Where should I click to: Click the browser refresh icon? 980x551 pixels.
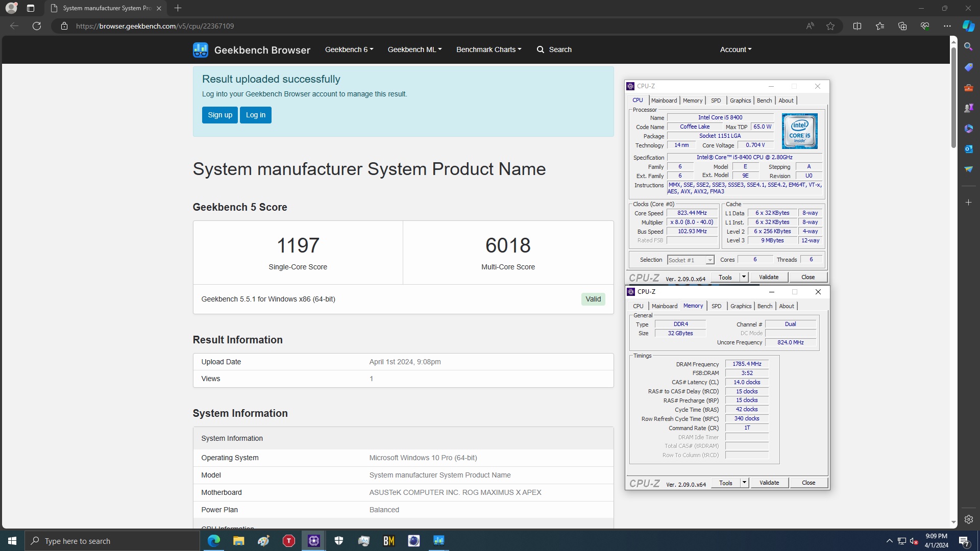coord(37,26)
